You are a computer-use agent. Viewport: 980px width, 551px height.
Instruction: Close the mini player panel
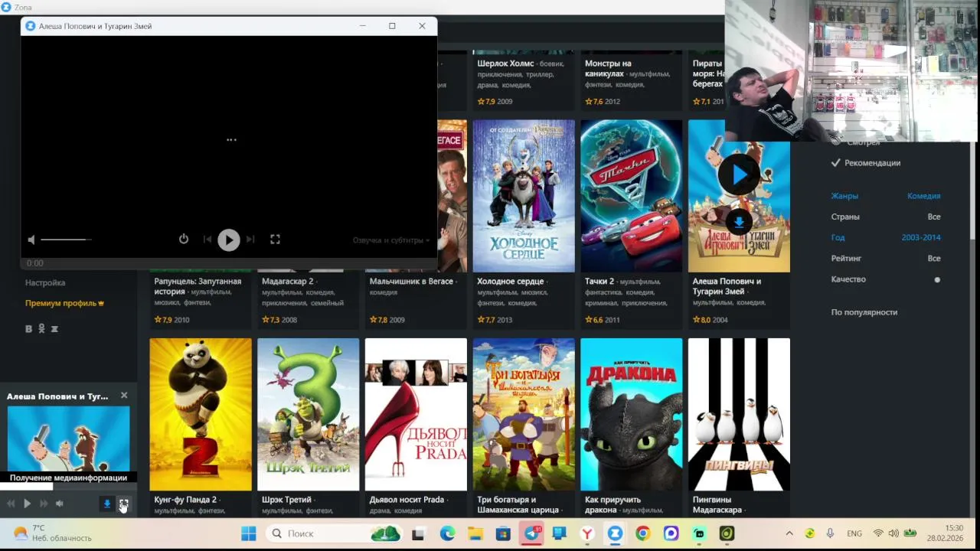point(124,396)
